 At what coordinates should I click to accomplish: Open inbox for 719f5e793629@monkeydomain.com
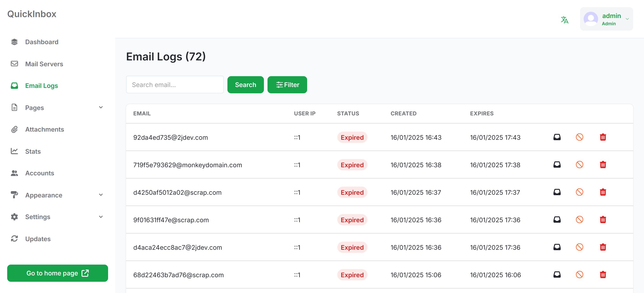point(557,165)
